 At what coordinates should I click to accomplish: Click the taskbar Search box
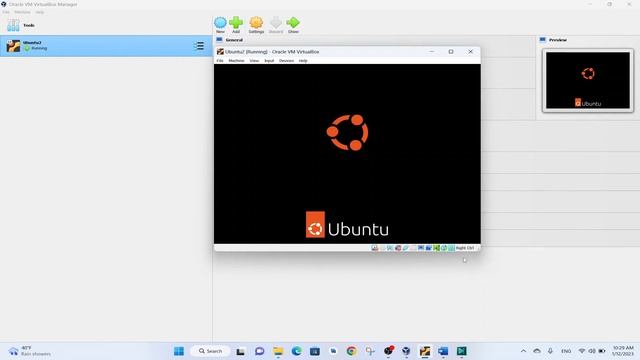(x=211, y=351)
